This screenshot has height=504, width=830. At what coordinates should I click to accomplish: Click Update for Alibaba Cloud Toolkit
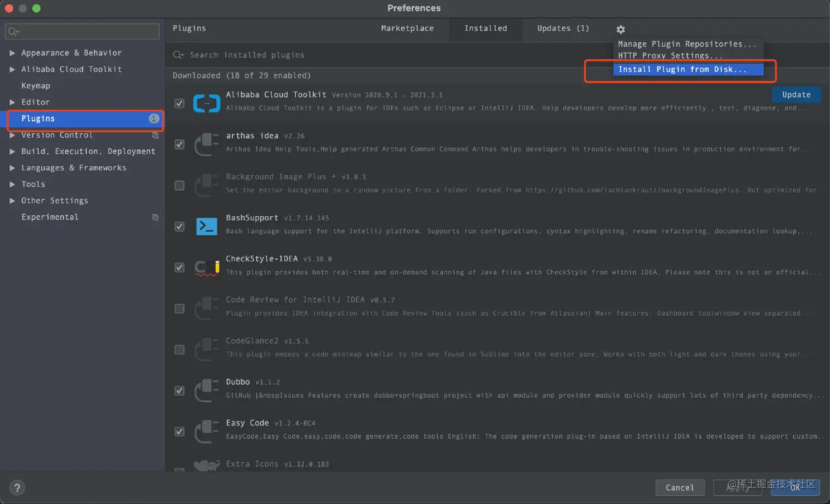(x=796, y=94)
